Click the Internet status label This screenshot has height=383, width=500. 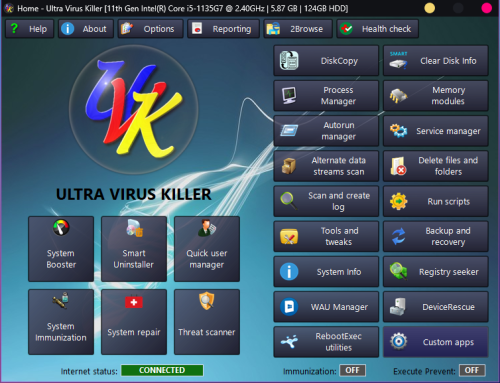click(x=89, y=371)
